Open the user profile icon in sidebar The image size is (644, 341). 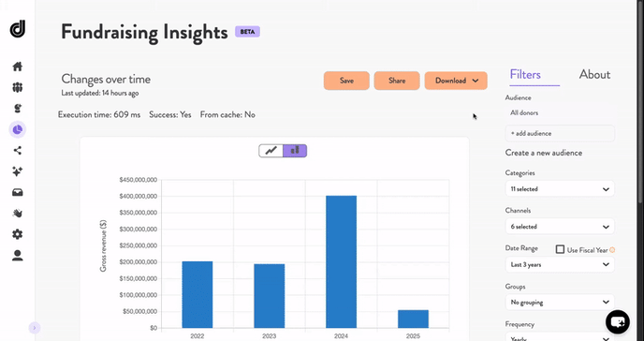[x=17, y=256]
